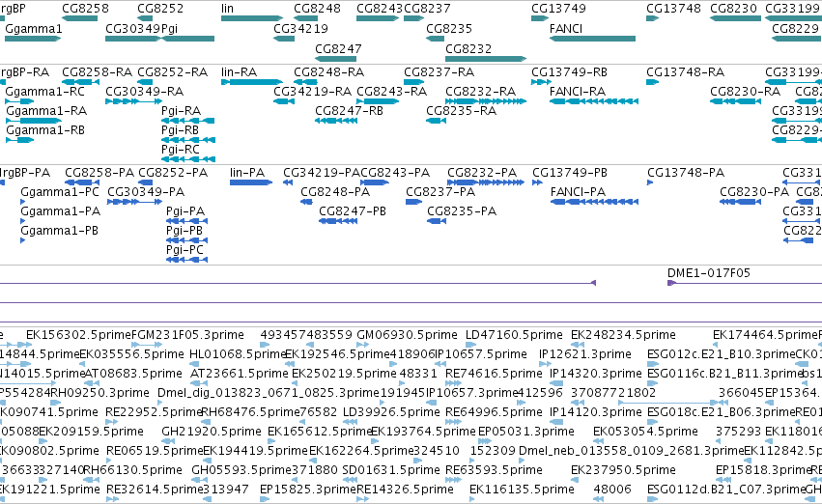The width and height of the screenshot is (822, 504).
Task: Click protein CG8230-PA label
Action: pyautogui.click(x=754, y=192)
